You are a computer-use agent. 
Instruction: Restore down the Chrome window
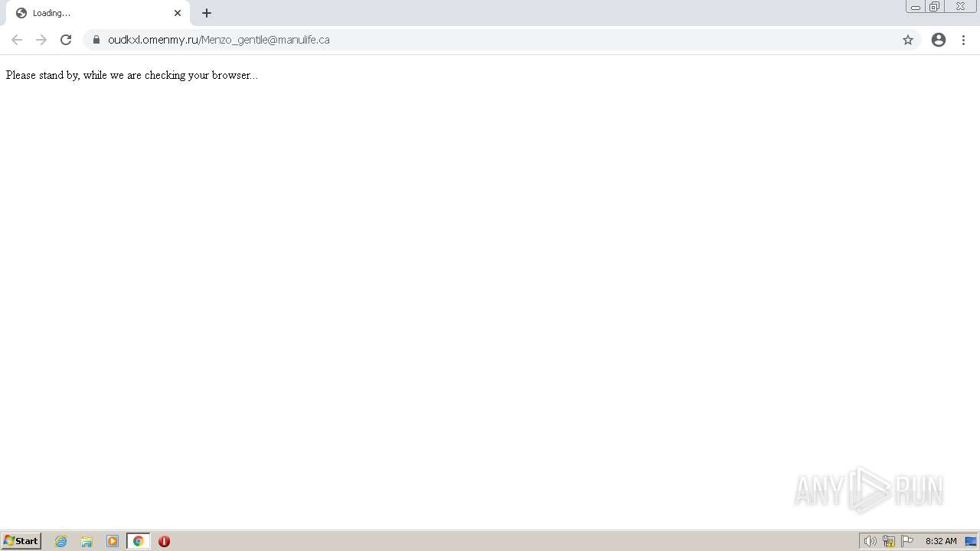tap(935, 7)
